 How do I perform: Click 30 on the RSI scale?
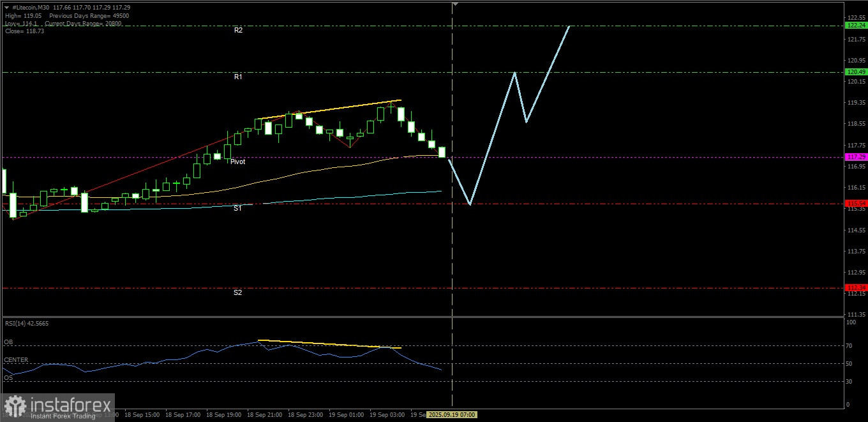point(849,381)
